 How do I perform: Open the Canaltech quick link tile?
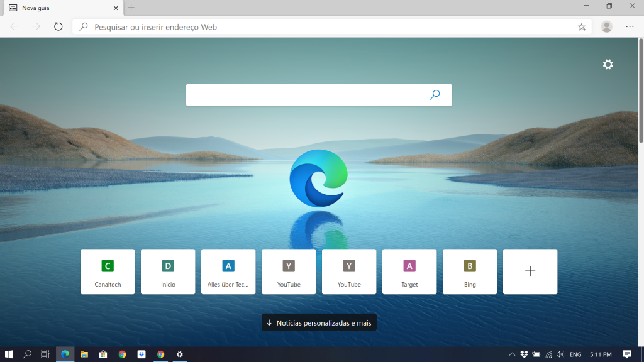tap(108, 271)
